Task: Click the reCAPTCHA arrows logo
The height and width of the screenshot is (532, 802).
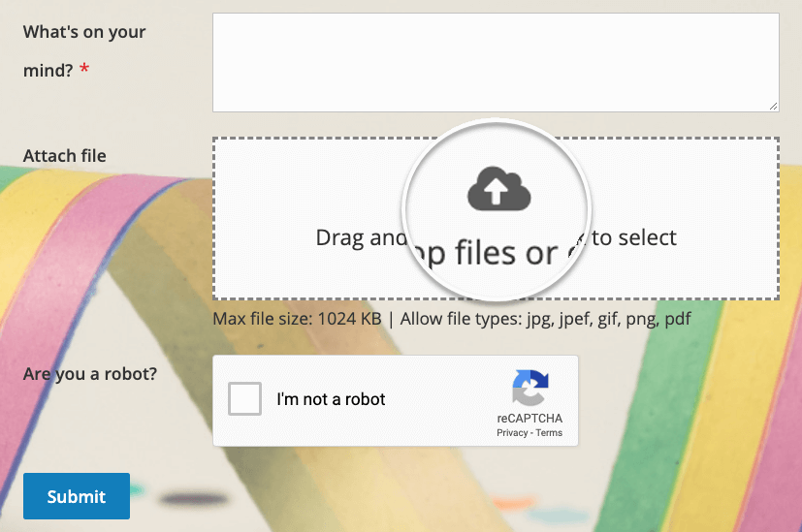Action: pos(529,387)
